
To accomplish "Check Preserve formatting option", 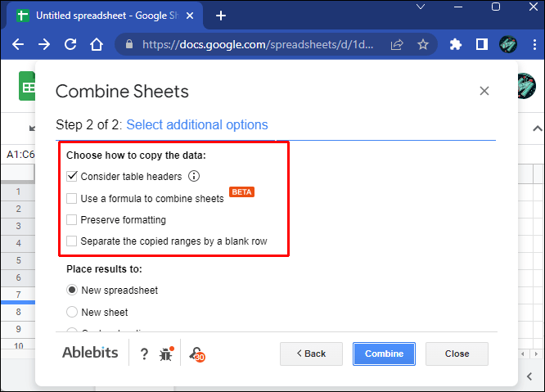I will point(72,219).
